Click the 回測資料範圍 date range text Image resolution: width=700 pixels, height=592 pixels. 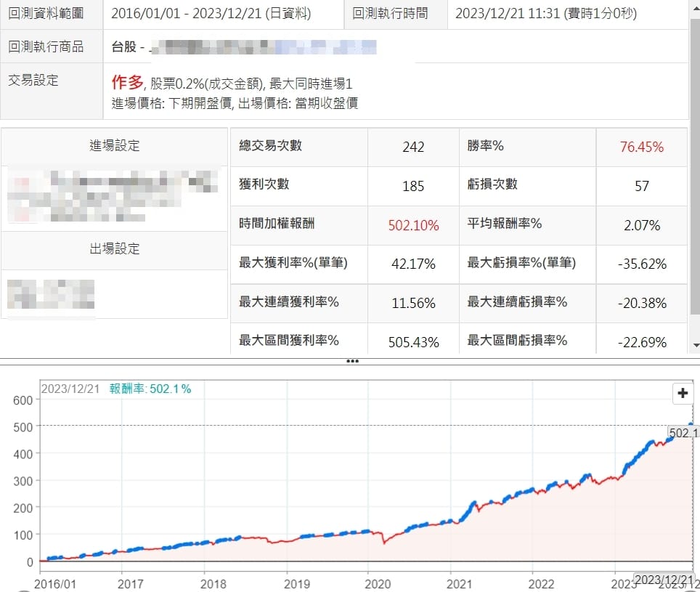[211, 13]
